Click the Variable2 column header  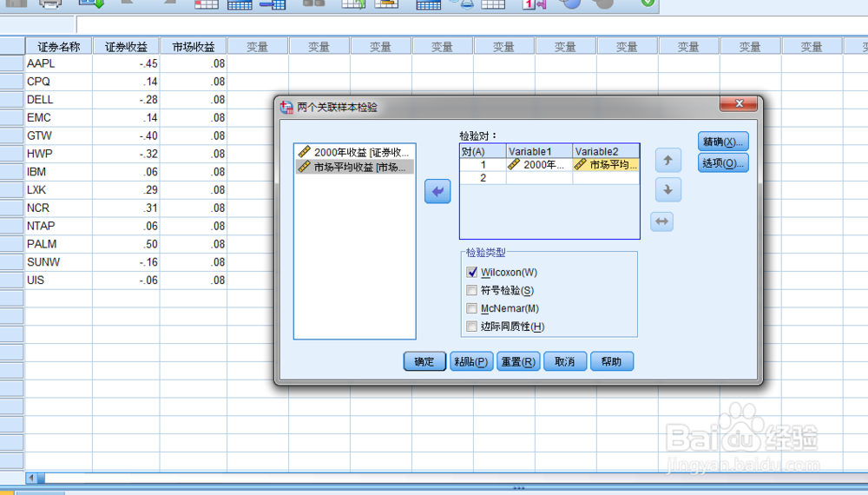606,151
